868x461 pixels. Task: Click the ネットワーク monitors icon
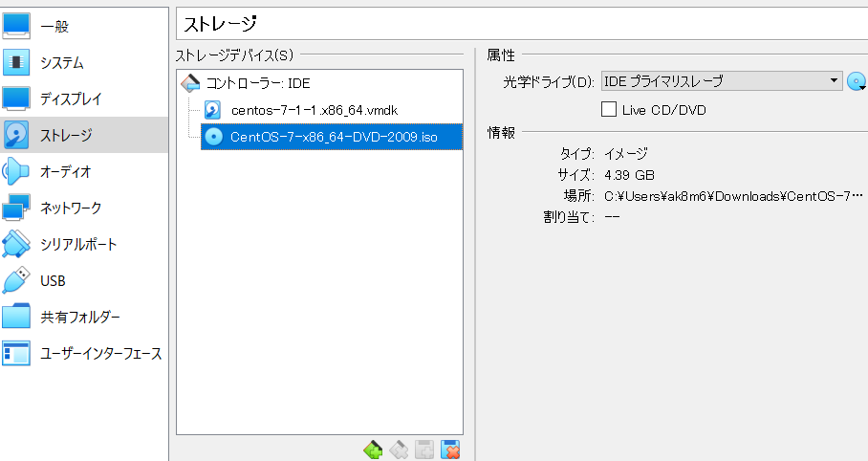click(16, 208)
